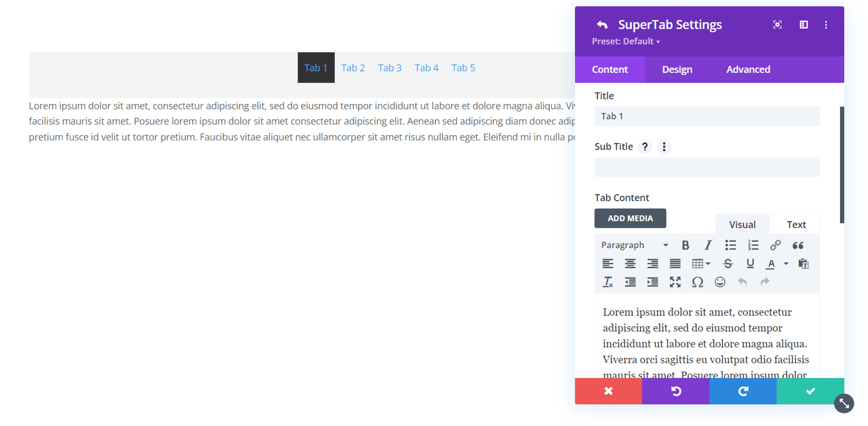Open text color dropdown arrow
The height and width of the screenshot is (426, 868).
[786, 263]
